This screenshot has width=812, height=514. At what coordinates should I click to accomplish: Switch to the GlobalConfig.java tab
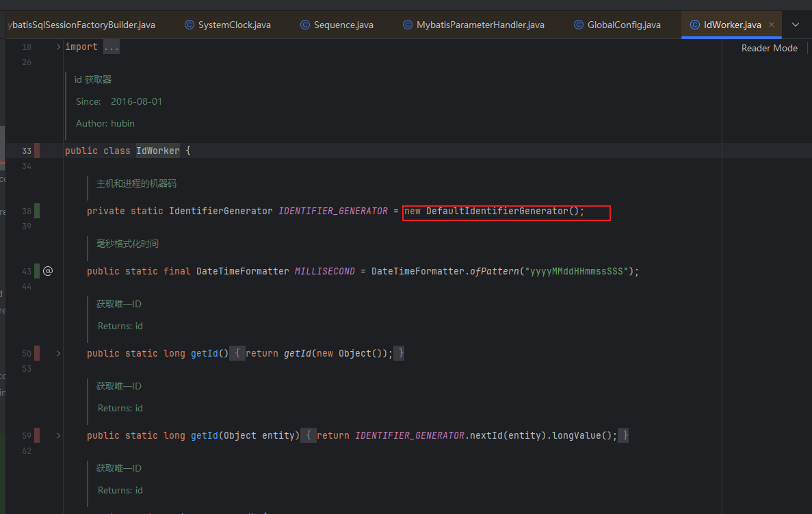(623, 25)
